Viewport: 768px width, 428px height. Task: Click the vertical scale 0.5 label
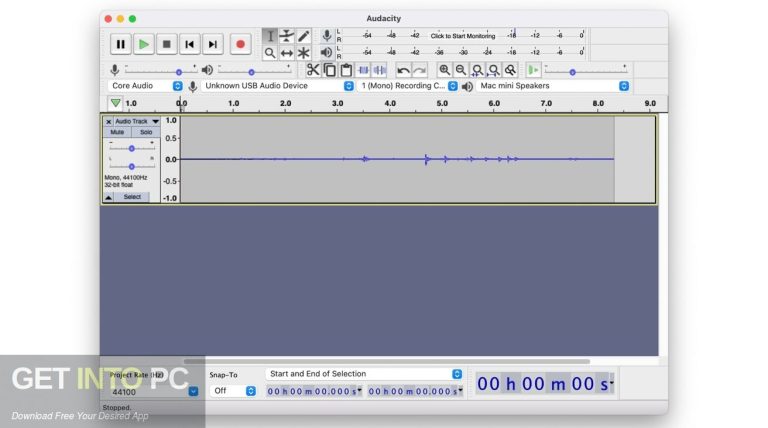170,139
